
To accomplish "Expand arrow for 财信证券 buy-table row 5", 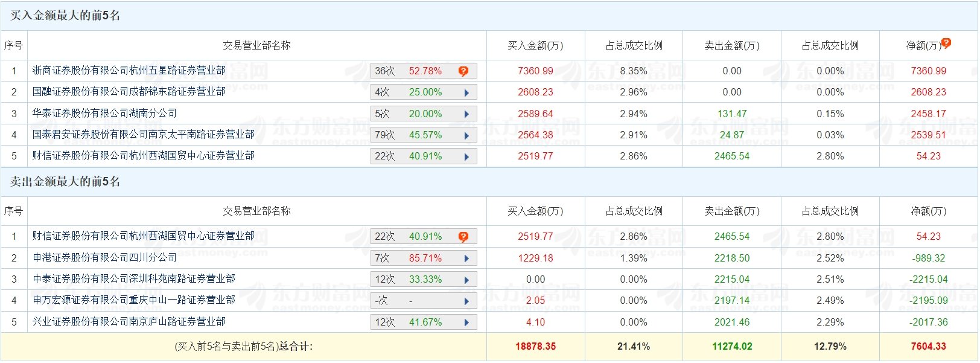I will pos(466,157).
